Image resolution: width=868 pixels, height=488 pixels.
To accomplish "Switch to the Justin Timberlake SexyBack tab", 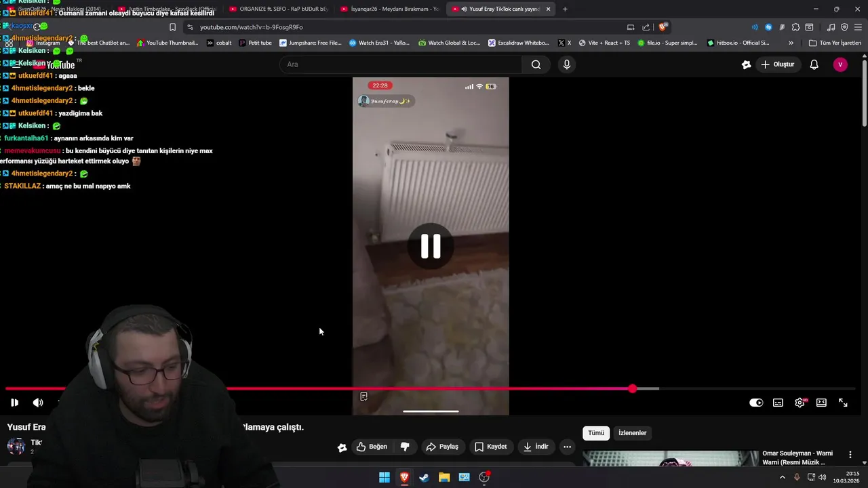I will [x=167, y=9].
